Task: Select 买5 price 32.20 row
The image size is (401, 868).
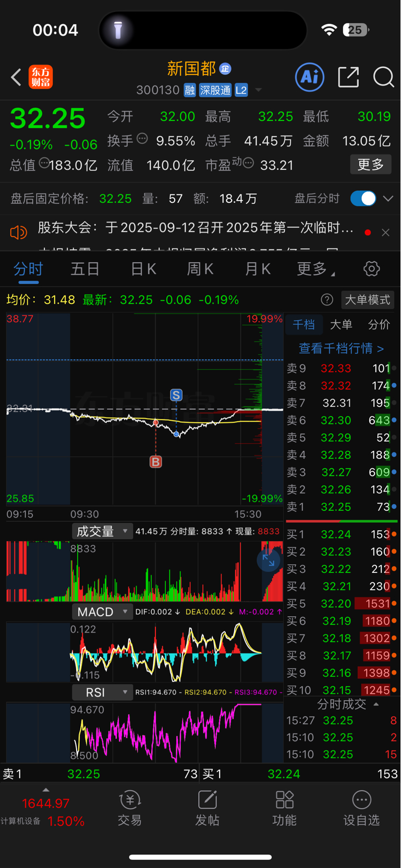Action: click(342, 604)
